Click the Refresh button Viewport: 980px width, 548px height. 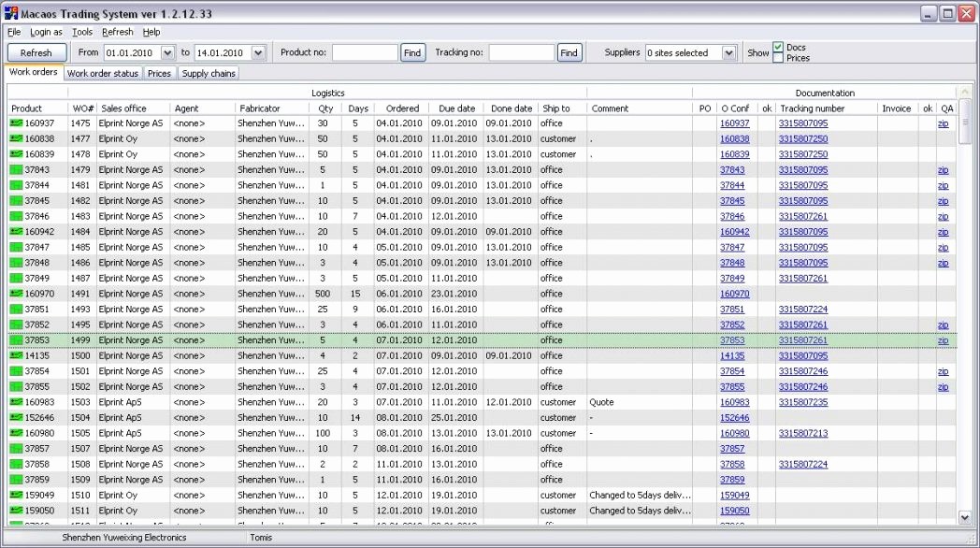tap(36, 52)
